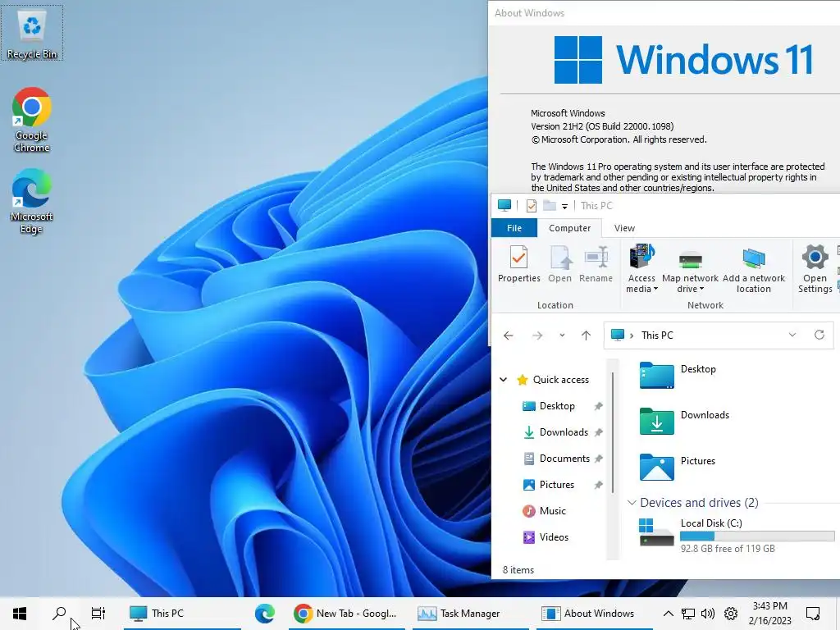Open settings gear in system tray
This screenshot has height=630, width=840.
[x=731, y=614]
